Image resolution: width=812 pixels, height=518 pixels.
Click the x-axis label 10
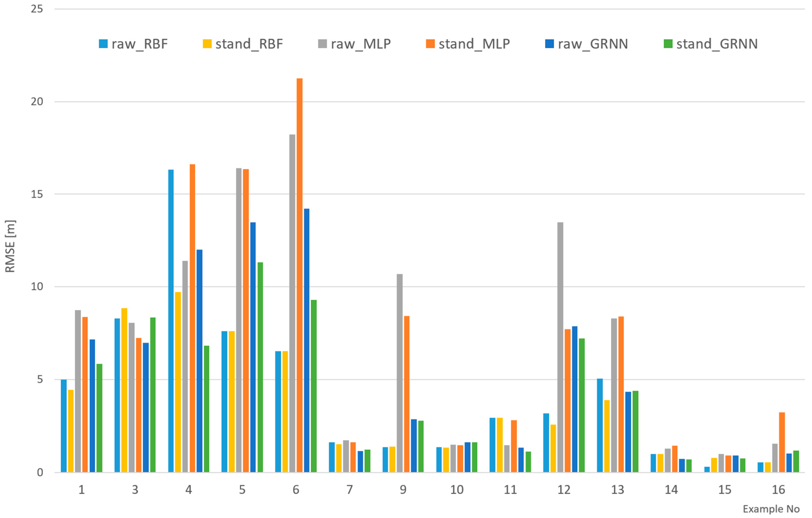[x=457, y=489]
